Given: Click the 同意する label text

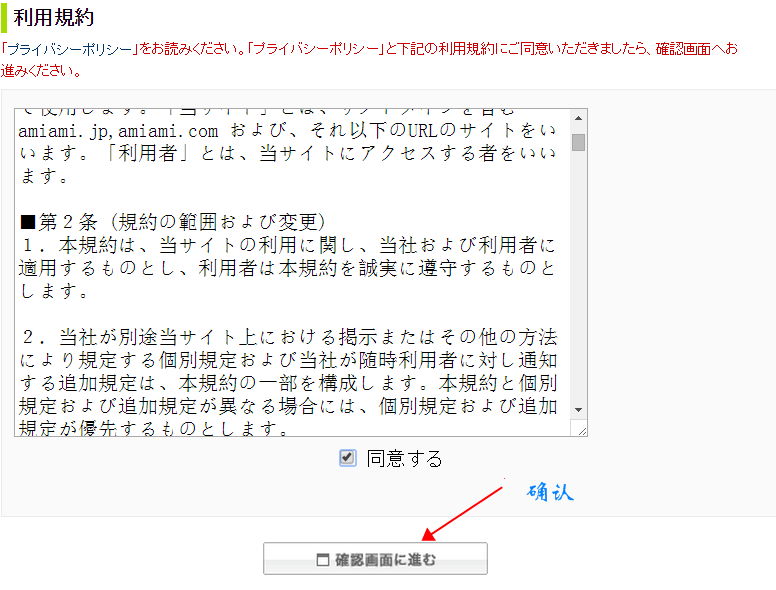Looking at the screenshot, I should (404, 459).
